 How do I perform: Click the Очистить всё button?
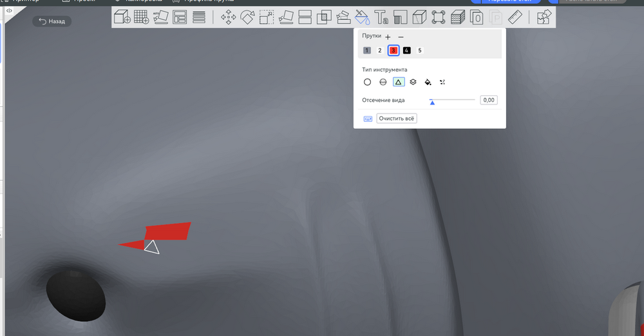tap(396, 119)
